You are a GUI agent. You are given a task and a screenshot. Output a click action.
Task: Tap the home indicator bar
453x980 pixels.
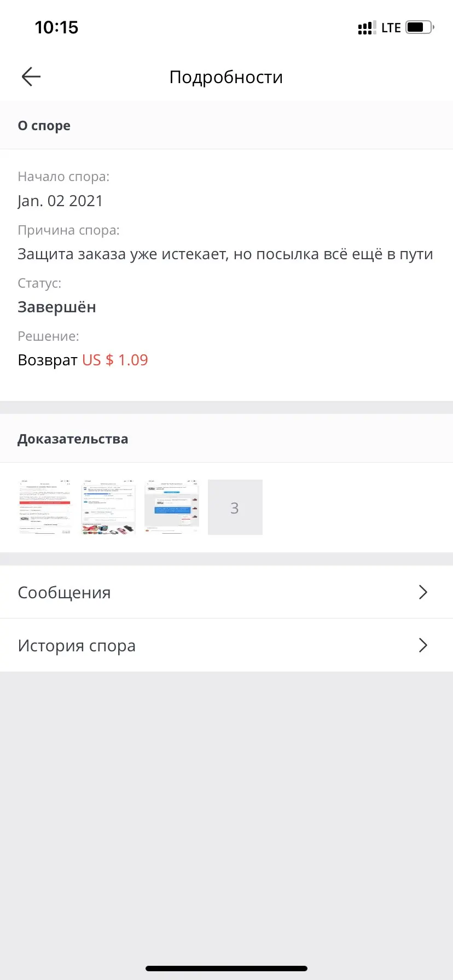(226, 969)
